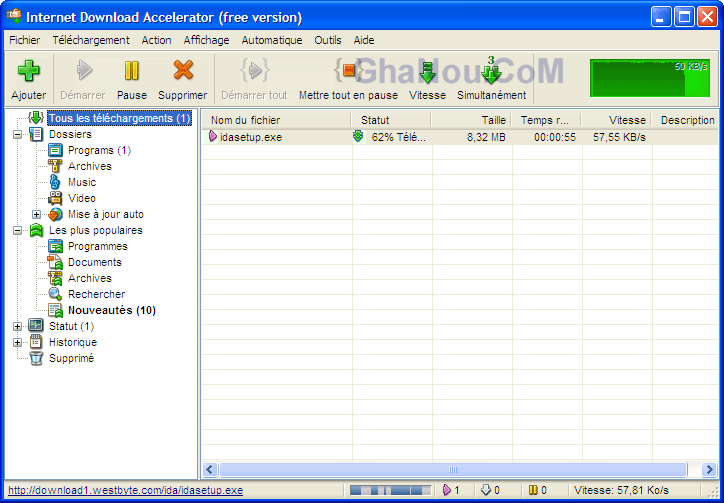This screenshot has height=503, width=724.
Task: Click the 57,55 KB/s speed cell
Action: click(x=619, y=137)
